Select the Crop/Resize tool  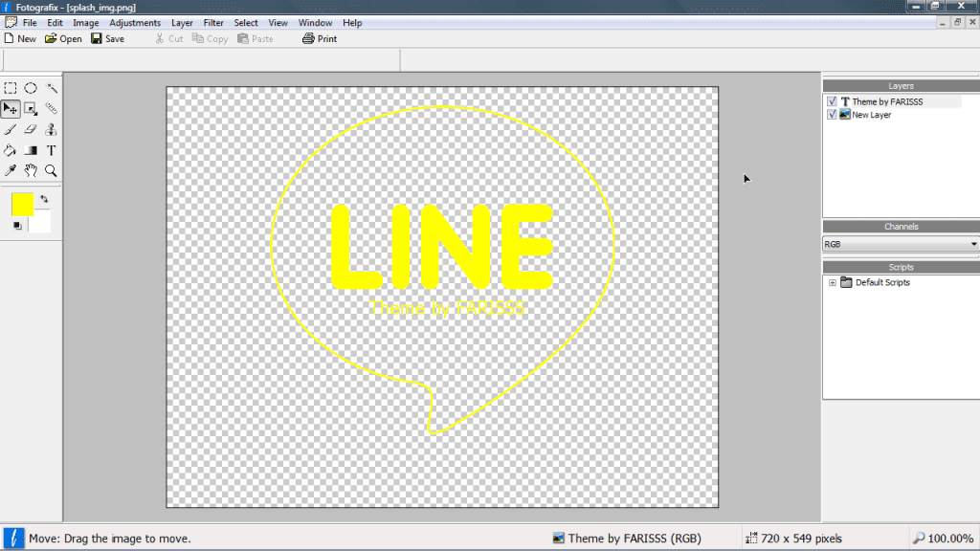click(x=31, y=109)
